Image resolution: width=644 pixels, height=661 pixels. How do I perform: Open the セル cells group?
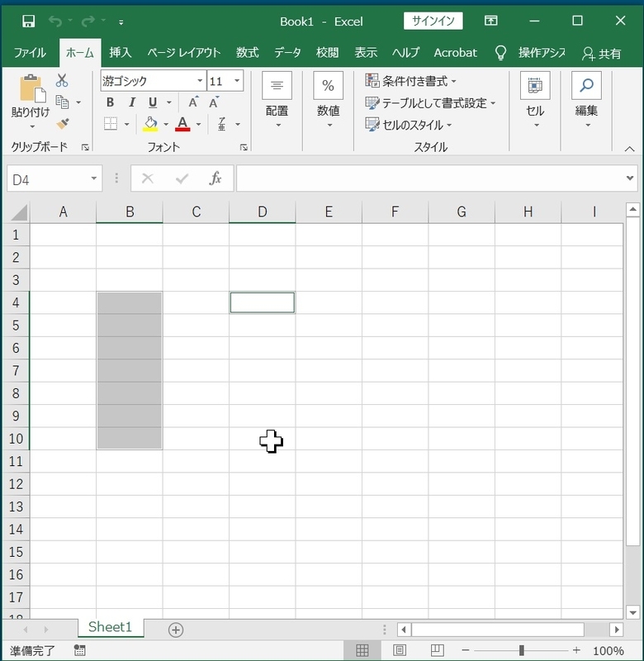click(535, 100)
